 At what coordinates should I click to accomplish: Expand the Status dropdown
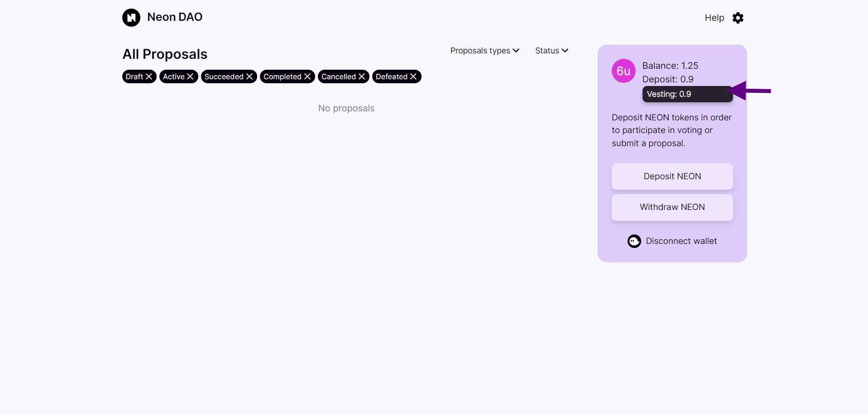[551, 51]
